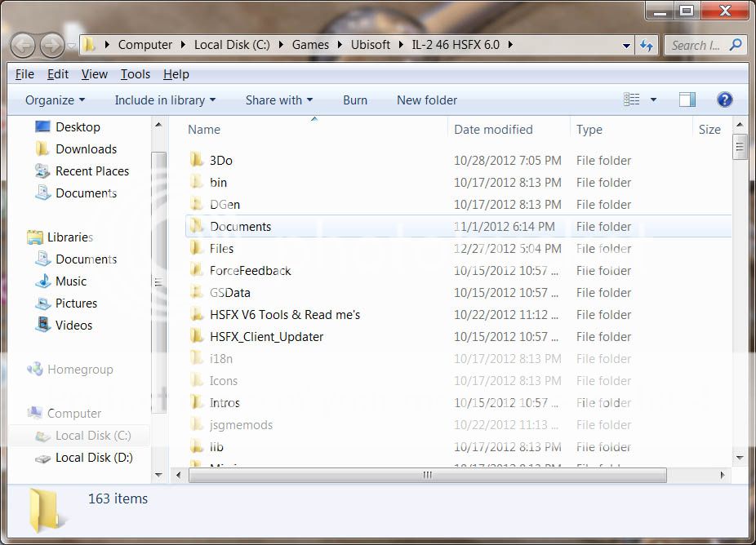Open the Tools menu
Screen dimensions: 756x545
pos(135,74)
